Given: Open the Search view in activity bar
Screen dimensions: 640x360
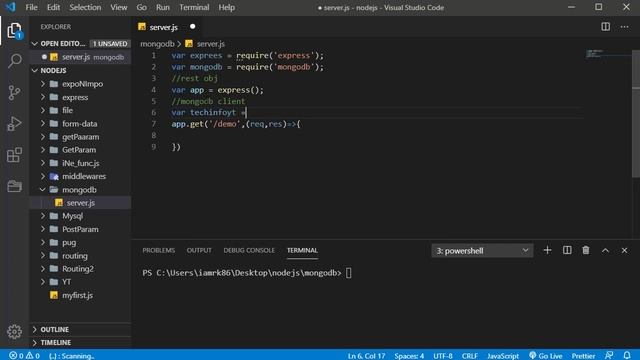Looking at the screenshot, I should (14, 61).
